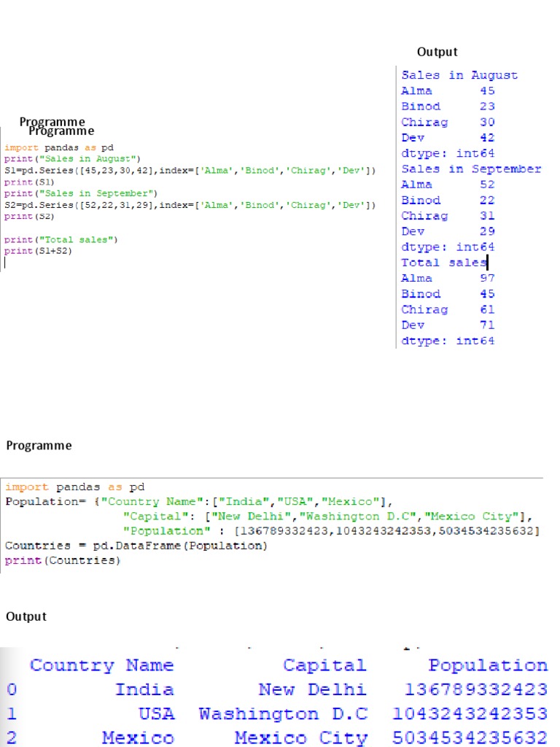Select the "USA" cell in the output table
This screenshot has width=560, height=747.
157,713
